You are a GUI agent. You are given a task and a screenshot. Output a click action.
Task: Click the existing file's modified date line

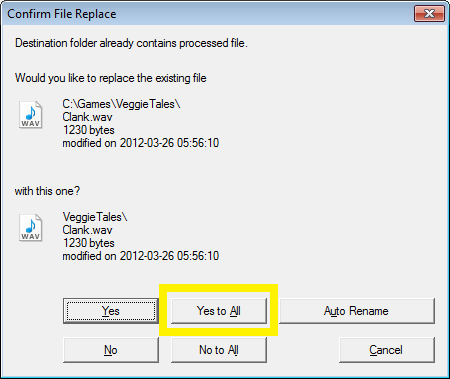point(141,143)
